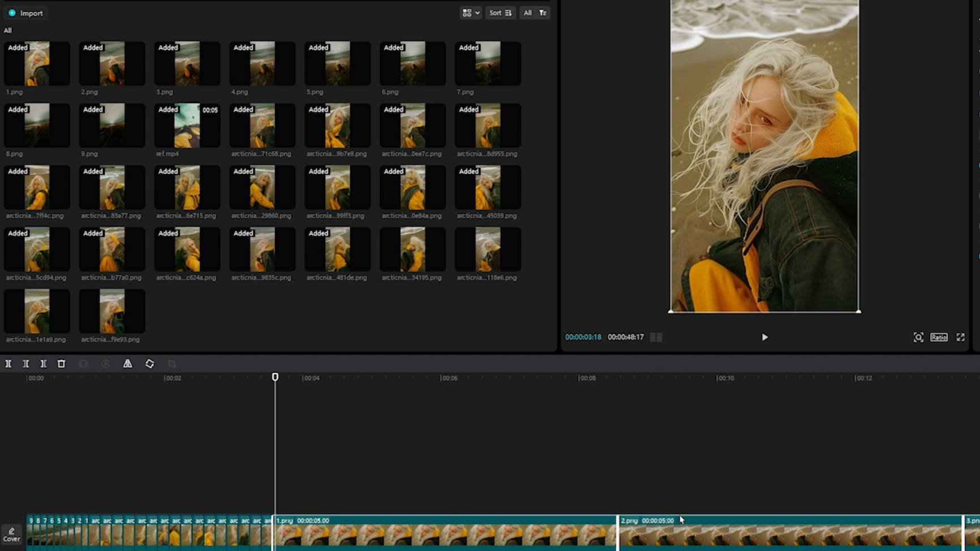The image size is (980, 551).
Task: Select the All media category
Action: click(x=7, y=31)
